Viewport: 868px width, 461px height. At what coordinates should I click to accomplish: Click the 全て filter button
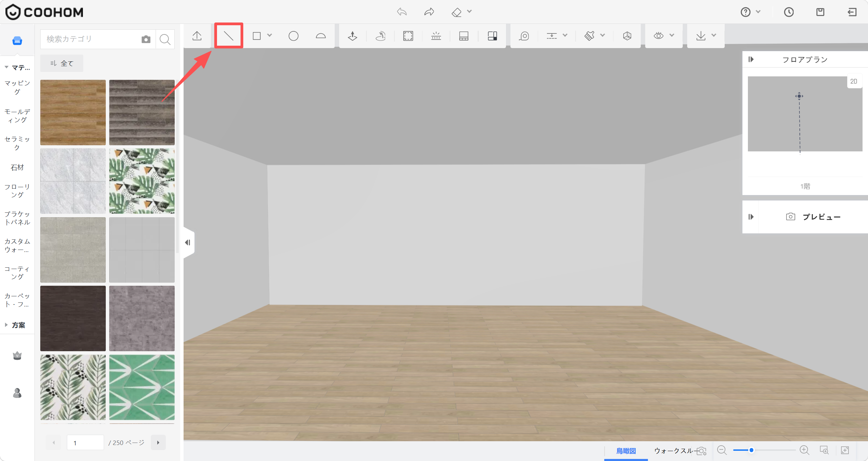pos(62,63)
